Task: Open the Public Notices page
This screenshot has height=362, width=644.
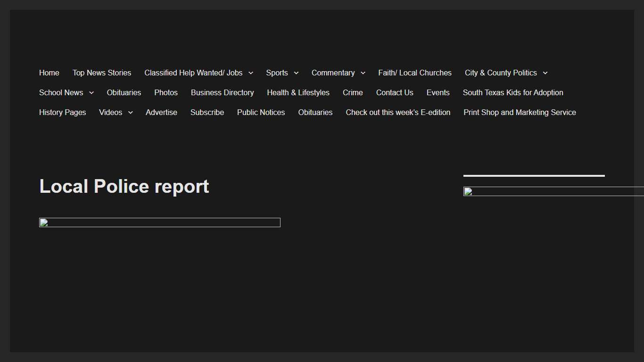Action: [261, 113]
